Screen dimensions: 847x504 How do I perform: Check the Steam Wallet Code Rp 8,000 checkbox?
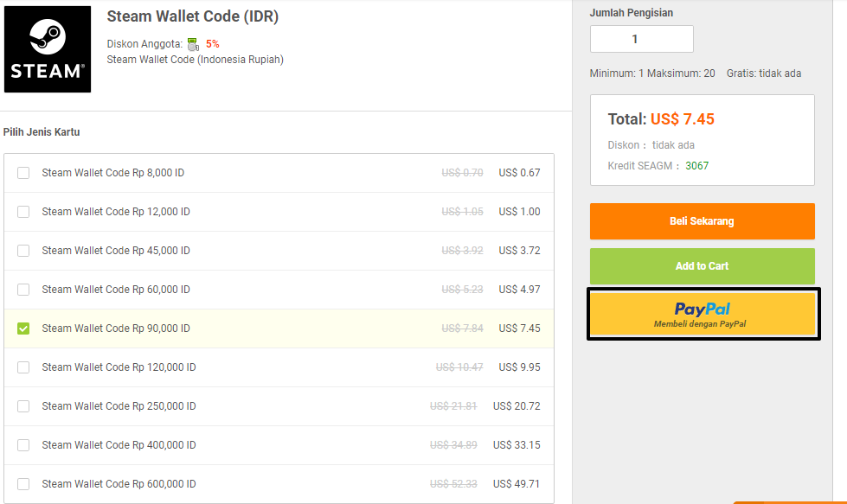(23, 172)
